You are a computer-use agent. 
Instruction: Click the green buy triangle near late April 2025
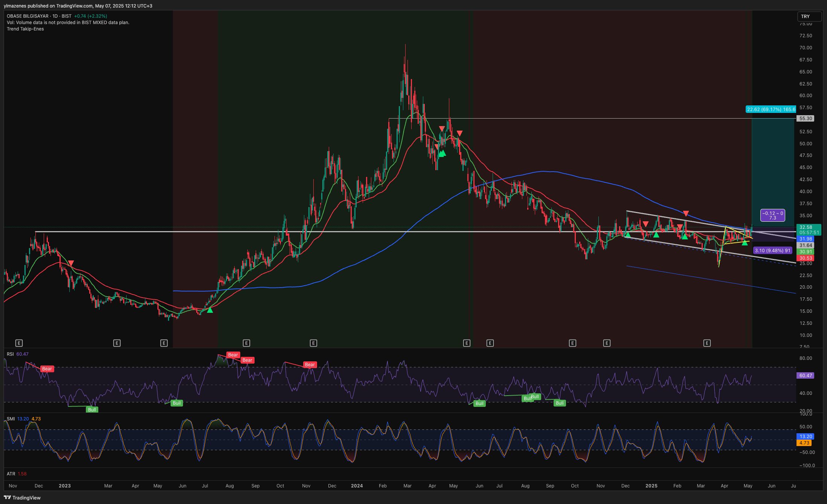tap(745, 243)
